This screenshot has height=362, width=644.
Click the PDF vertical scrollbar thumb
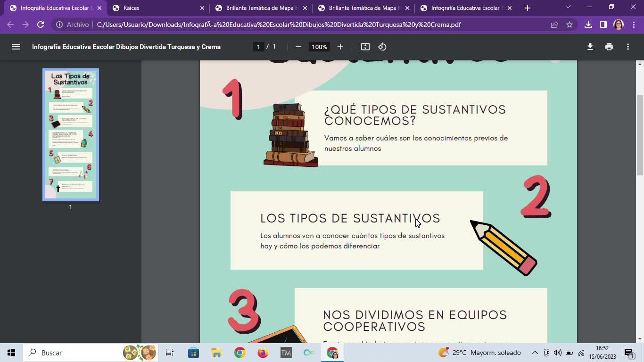click(640, 135)
